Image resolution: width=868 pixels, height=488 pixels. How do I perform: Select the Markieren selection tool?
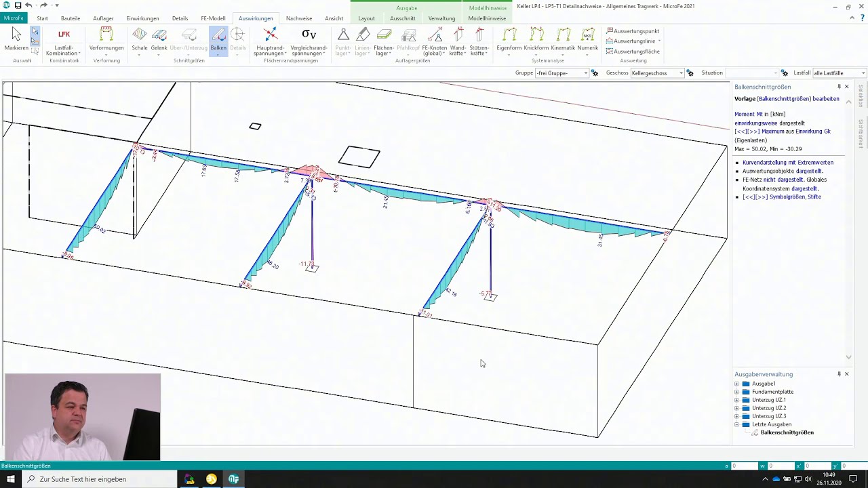pyautogui.click(x=16, y=40)
